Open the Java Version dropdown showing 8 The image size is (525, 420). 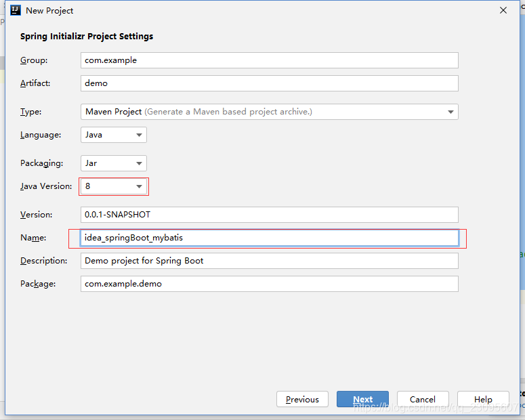[114, 186]
